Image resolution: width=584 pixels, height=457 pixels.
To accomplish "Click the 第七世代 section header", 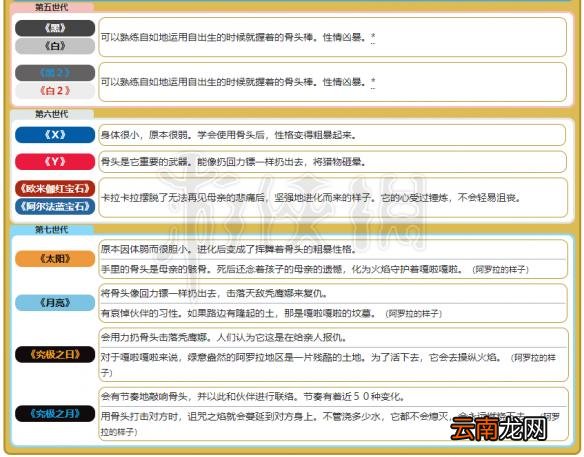I will 51,229.
